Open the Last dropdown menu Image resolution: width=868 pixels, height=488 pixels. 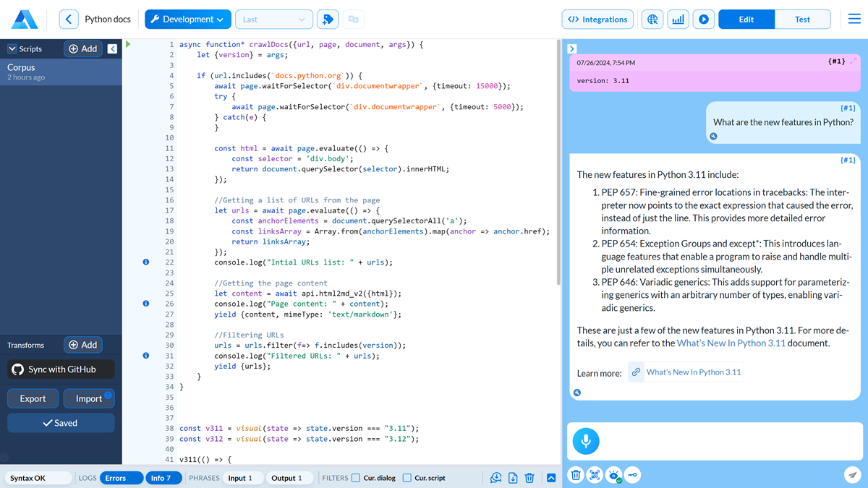(273, 19)
